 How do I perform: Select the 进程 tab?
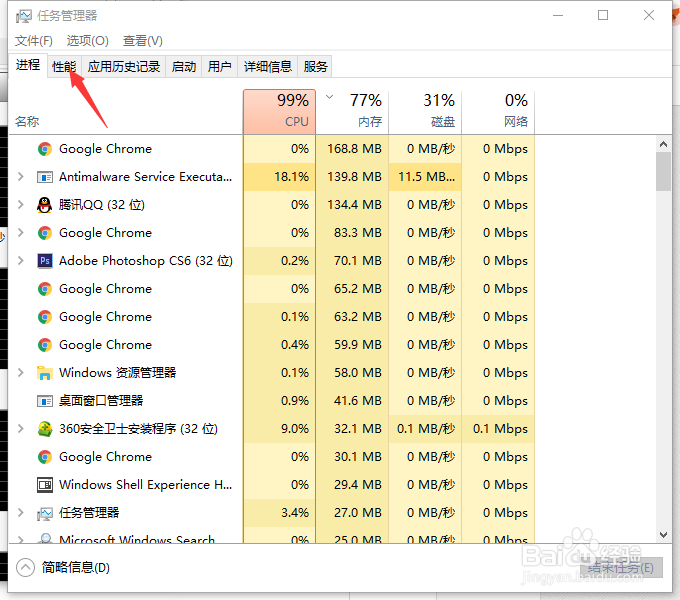tap(28, 65)
